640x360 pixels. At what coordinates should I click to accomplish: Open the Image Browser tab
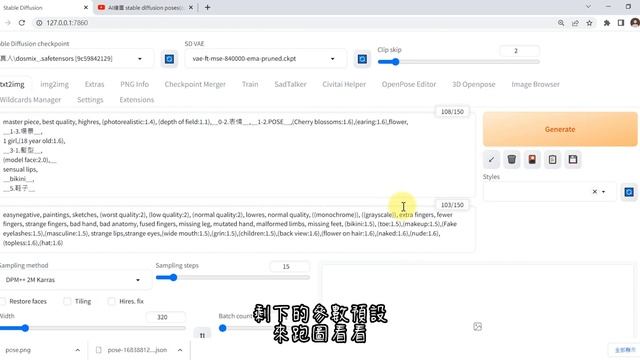coord(536,84)
